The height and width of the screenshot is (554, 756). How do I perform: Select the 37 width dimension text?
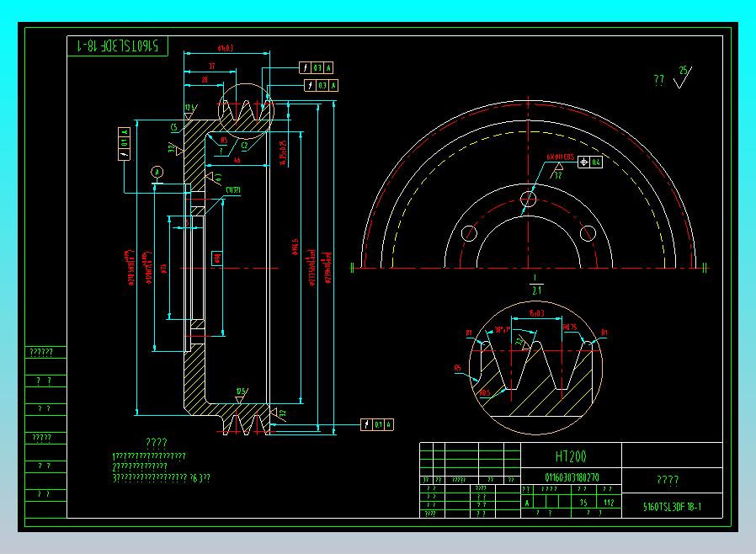tap(211, 66)
